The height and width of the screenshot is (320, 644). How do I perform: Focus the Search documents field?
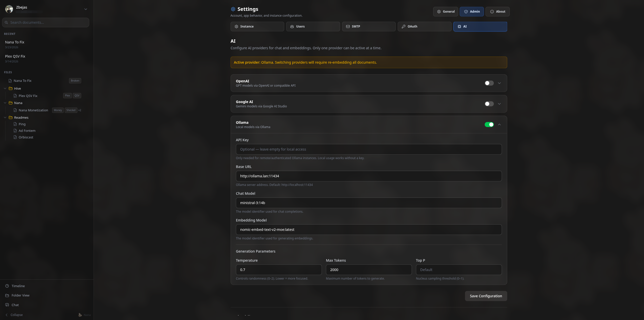[x=46, y=22]
